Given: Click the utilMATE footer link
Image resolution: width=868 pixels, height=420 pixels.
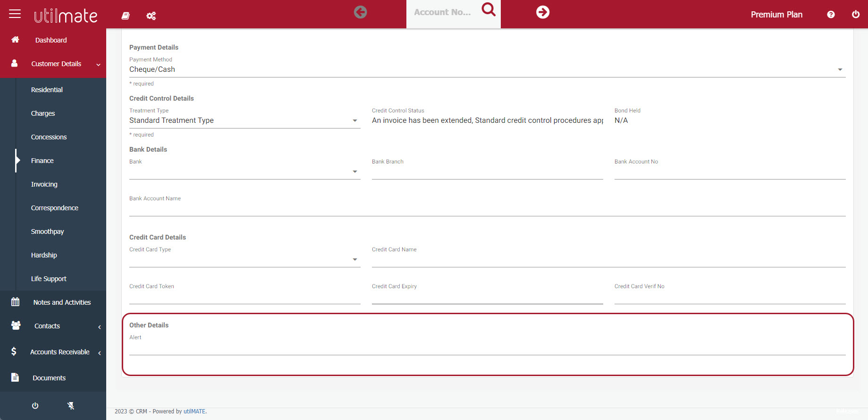Looking at the screenshot, I should point(194,411).
